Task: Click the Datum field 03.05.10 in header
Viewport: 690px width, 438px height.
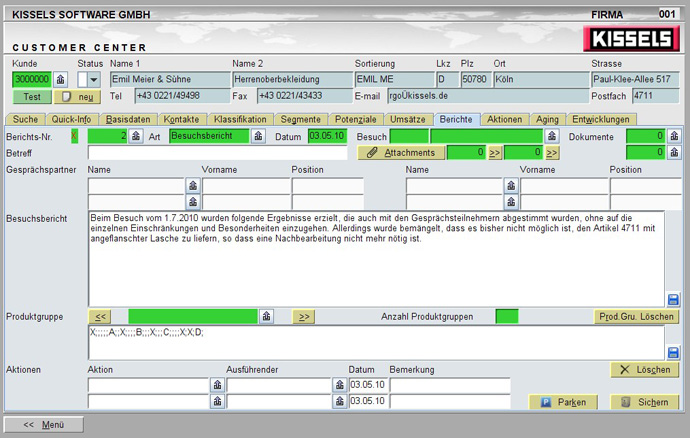Action: tap(327, 136)
